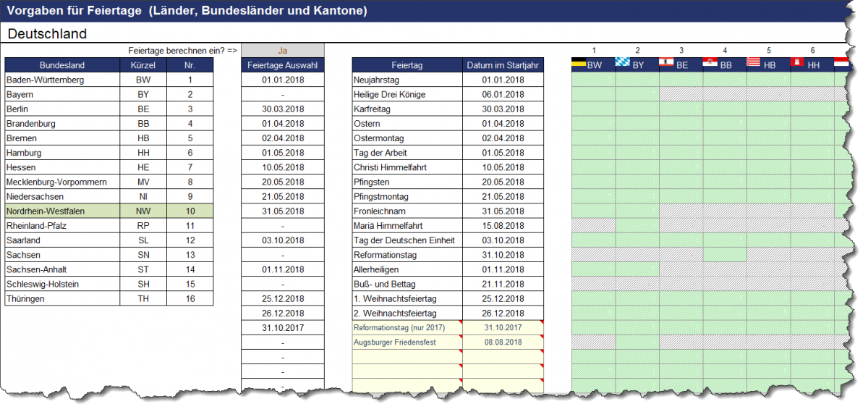Select the 'Hamburg' cell
This screenshot has height=412, width=868.
pyautogui.click(x=62, y=153)
